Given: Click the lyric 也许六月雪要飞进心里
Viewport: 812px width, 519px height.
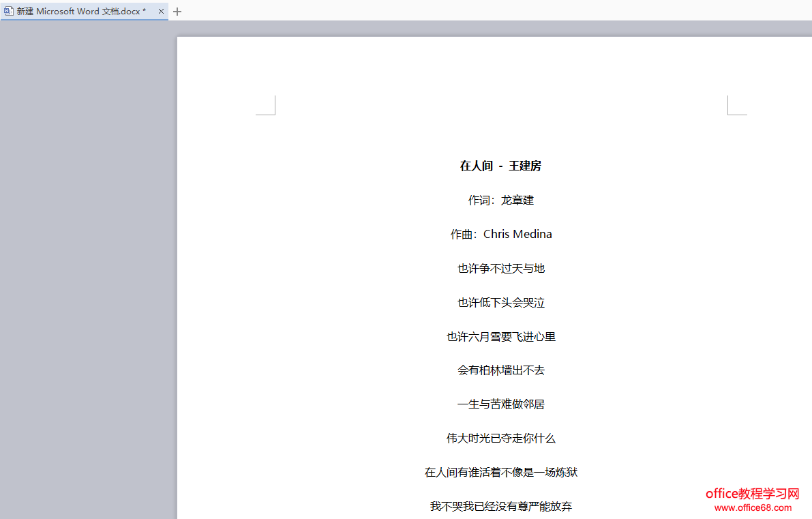Looking at the screenshot, I should [x=501, y=337].
